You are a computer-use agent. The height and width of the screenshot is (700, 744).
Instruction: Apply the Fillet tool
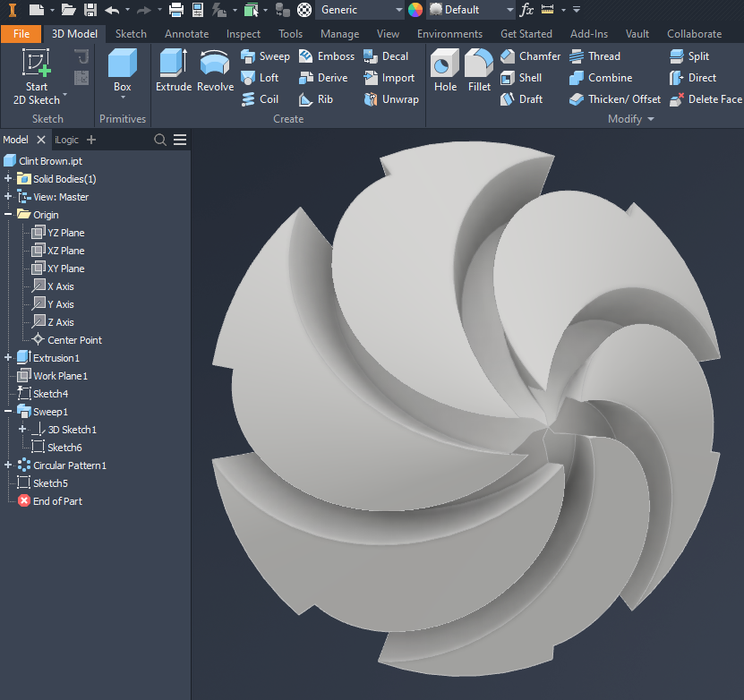479,71
